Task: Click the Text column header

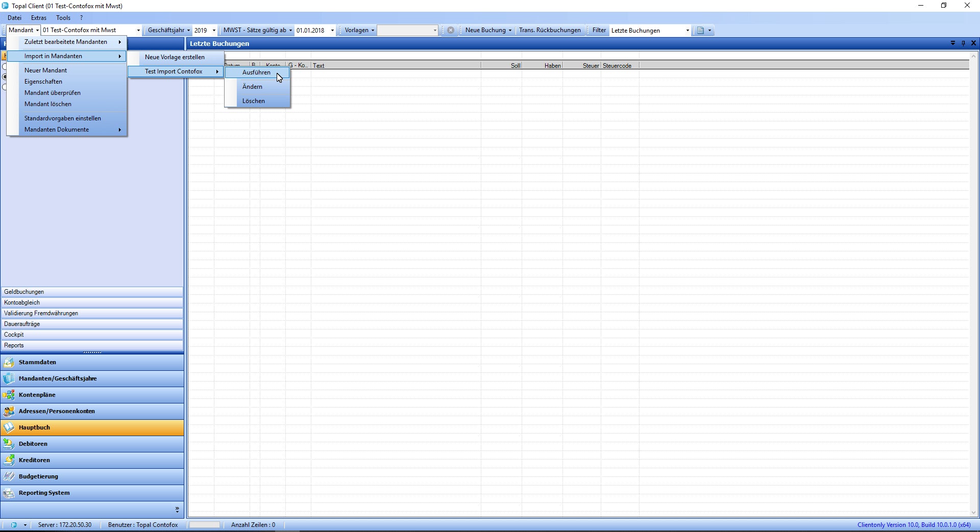Action: pyautogui.click(x=318, y=66)
